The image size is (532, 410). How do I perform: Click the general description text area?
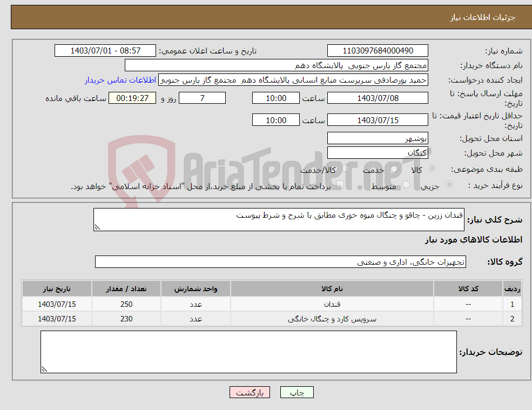(x=279, y=220)
